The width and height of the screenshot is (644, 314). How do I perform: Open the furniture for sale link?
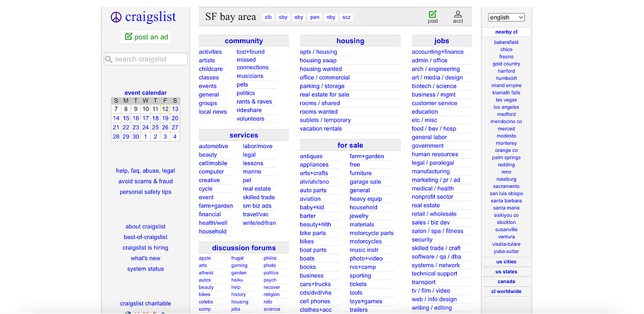(x=361, y=173)
